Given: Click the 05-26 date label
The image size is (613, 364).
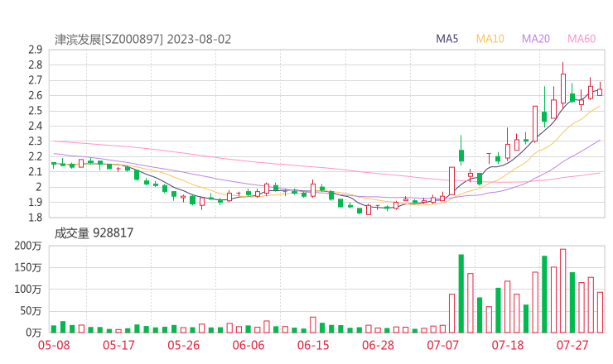Looking at the screenshot, I should [x=184, y=345].
